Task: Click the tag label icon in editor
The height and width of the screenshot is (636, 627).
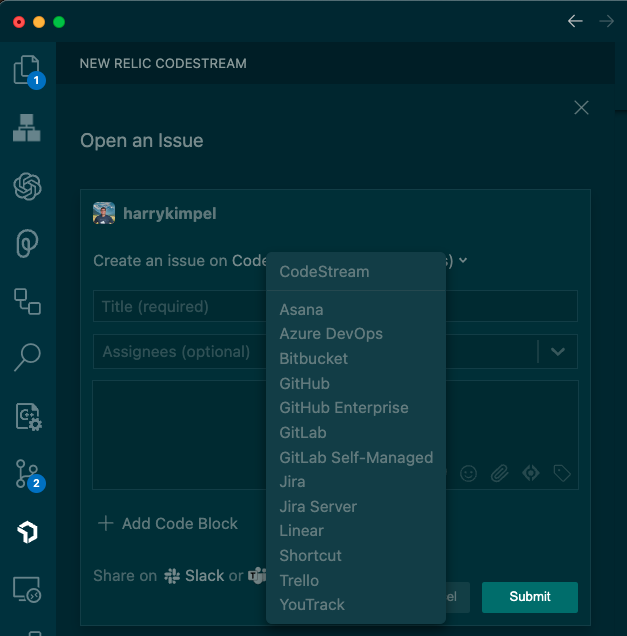Action: [562, 473]
